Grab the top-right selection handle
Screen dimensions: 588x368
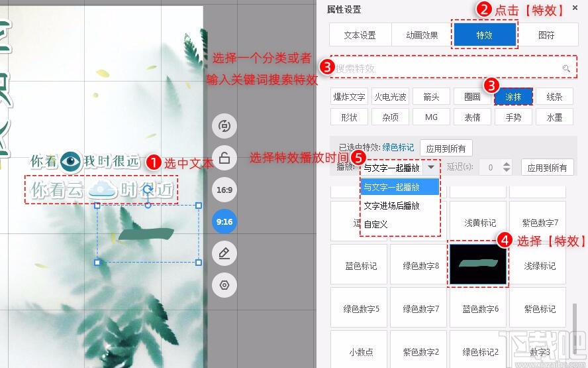[x=199, y=206]
